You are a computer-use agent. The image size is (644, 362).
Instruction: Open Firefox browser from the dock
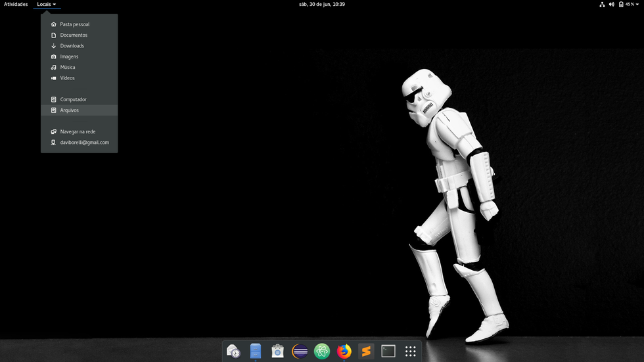coord(344,351)
